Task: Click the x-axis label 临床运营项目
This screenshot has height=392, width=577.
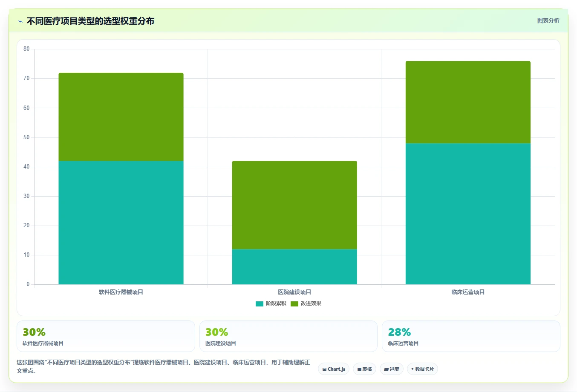Action: click(468, 292)
